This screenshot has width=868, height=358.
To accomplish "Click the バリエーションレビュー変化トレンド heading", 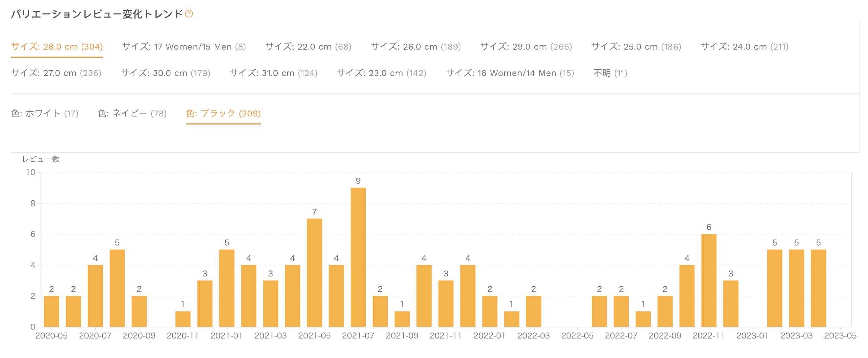I will [97, 14].
